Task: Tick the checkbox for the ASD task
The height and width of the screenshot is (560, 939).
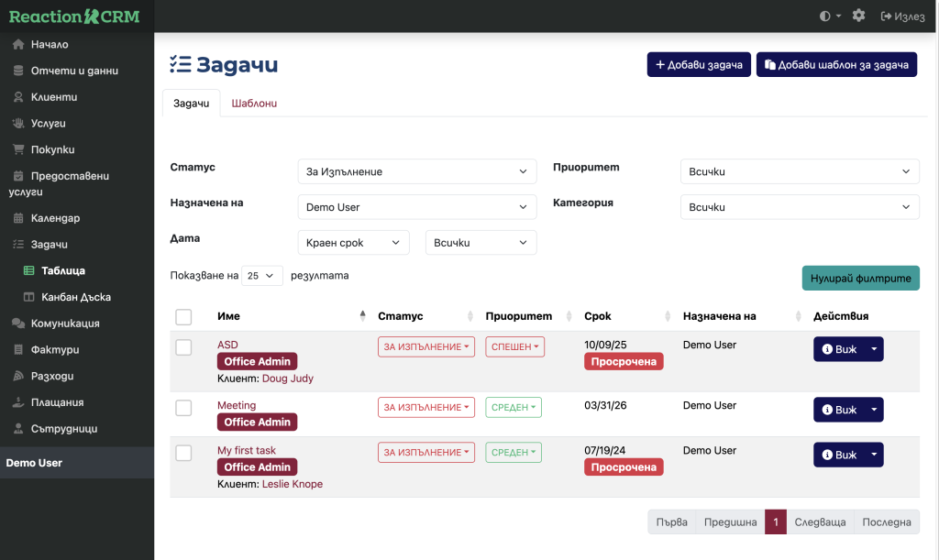Action: (183, 347)
